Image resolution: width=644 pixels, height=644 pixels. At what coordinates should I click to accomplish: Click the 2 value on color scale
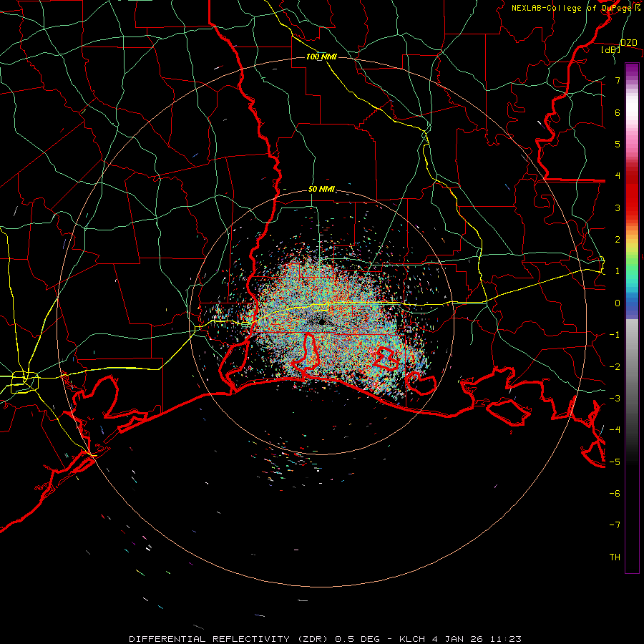[618, 240]
